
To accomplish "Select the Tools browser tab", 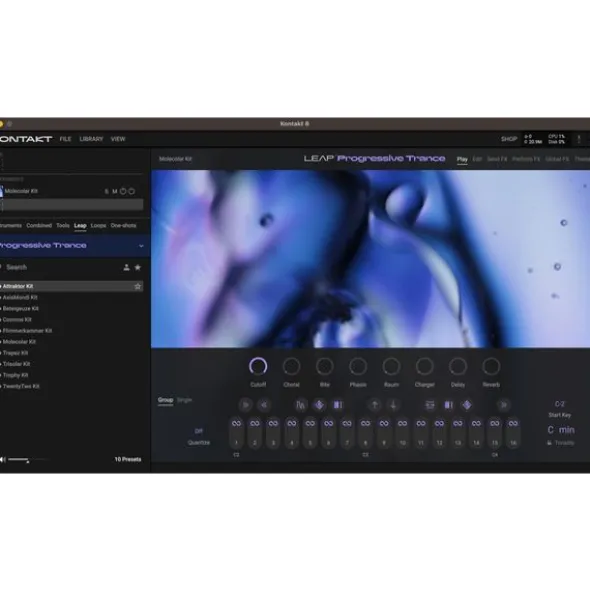I will 63,225.
